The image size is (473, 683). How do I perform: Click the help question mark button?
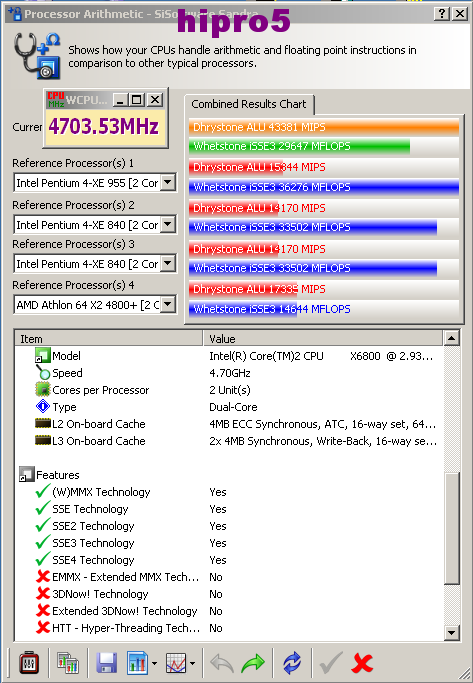click(x=442, y=14)
